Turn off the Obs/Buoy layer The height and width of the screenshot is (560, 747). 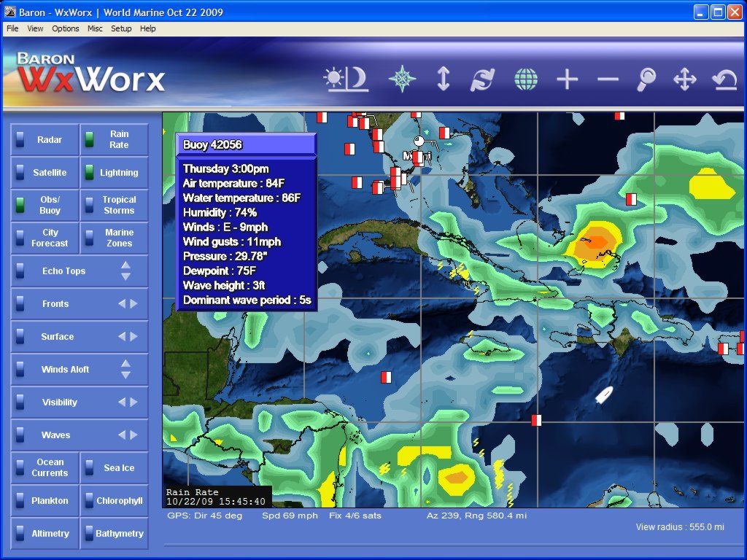click(x=44, y=205)
